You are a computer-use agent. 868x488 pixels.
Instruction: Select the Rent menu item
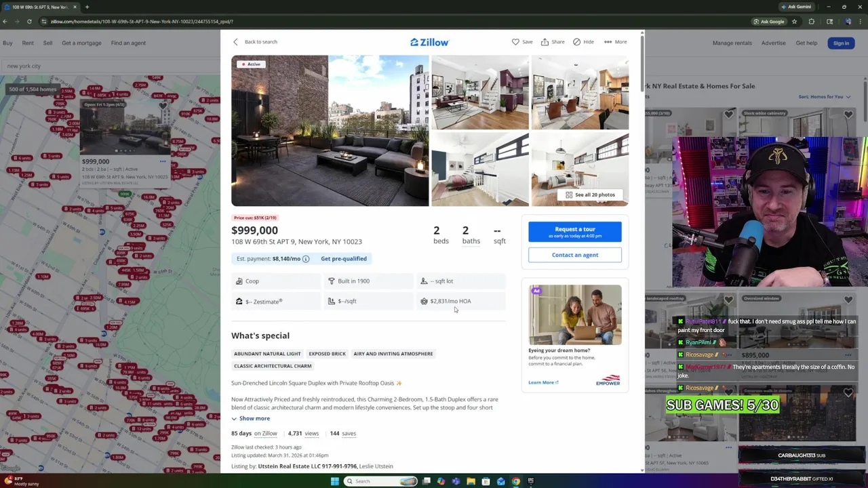click(x=28, y=43)
